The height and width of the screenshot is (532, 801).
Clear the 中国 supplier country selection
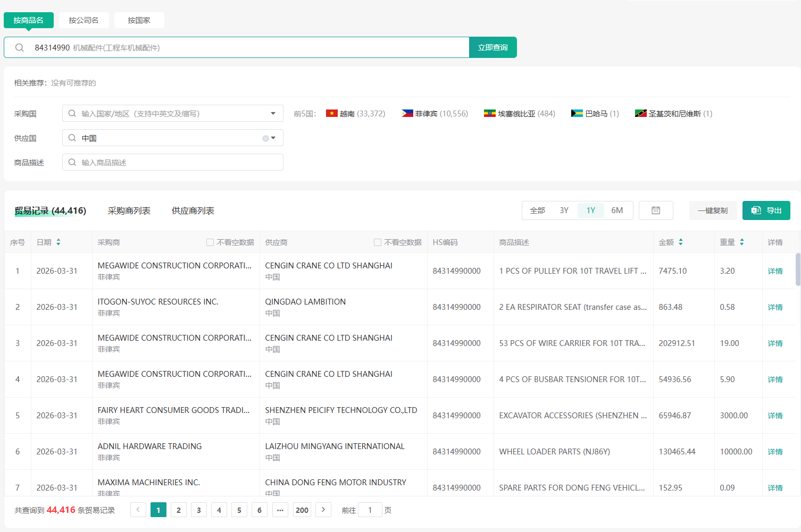pyautogui.click(x=265, y=138)
